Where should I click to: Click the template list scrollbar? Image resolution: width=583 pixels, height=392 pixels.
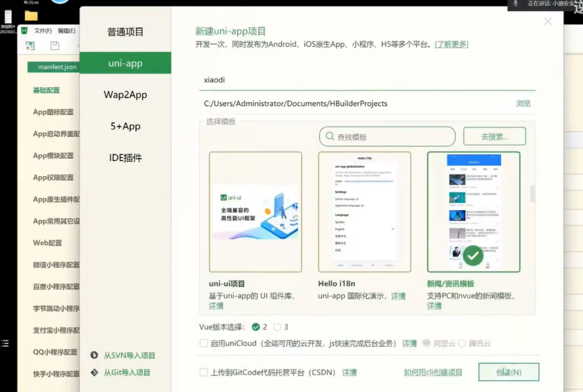click(532, 194)
